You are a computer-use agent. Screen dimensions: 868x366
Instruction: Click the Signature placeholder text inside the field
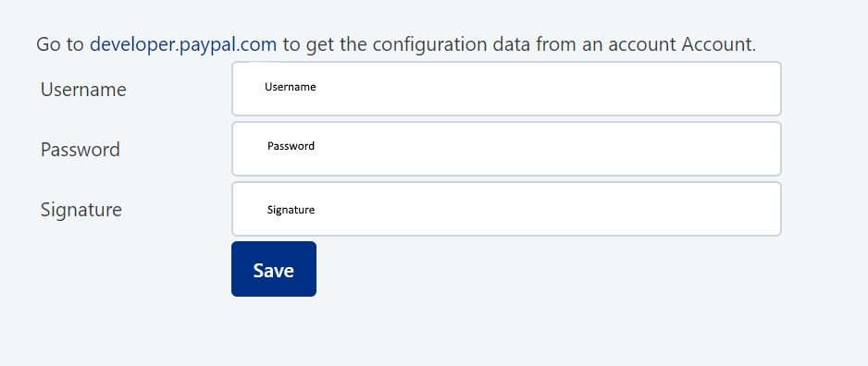[291, 210]
